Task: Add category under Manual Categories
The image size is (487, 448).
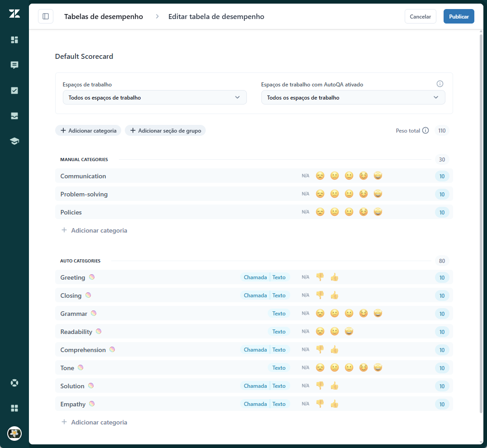Action: coord(95,230)
